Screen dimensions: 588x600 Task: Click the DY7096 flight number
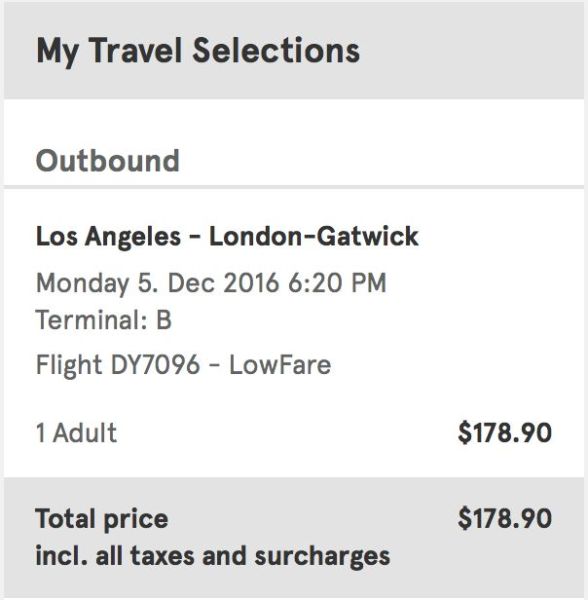pos(155,365)
